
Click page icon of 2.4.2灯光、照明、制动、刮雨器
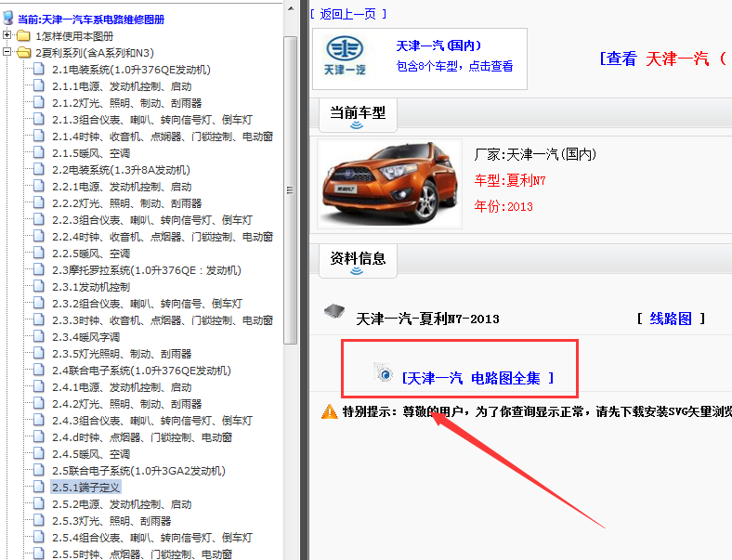[39, 404]
